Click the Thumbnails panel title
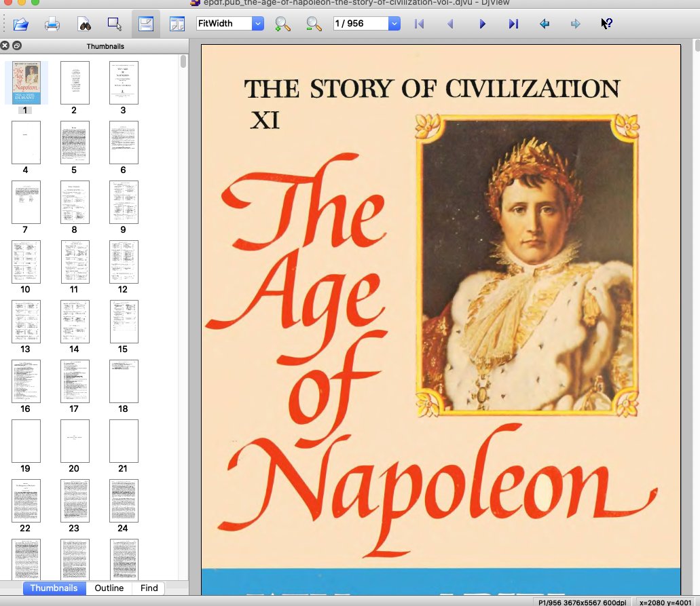Viewport: 700px width, 606px height. tap(105, 46)
